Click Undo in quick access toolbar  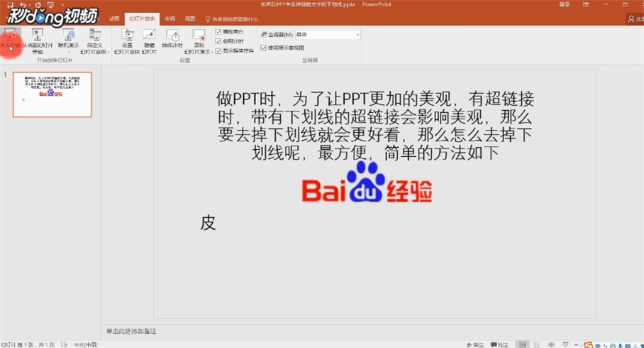click(x=23, y=5)
